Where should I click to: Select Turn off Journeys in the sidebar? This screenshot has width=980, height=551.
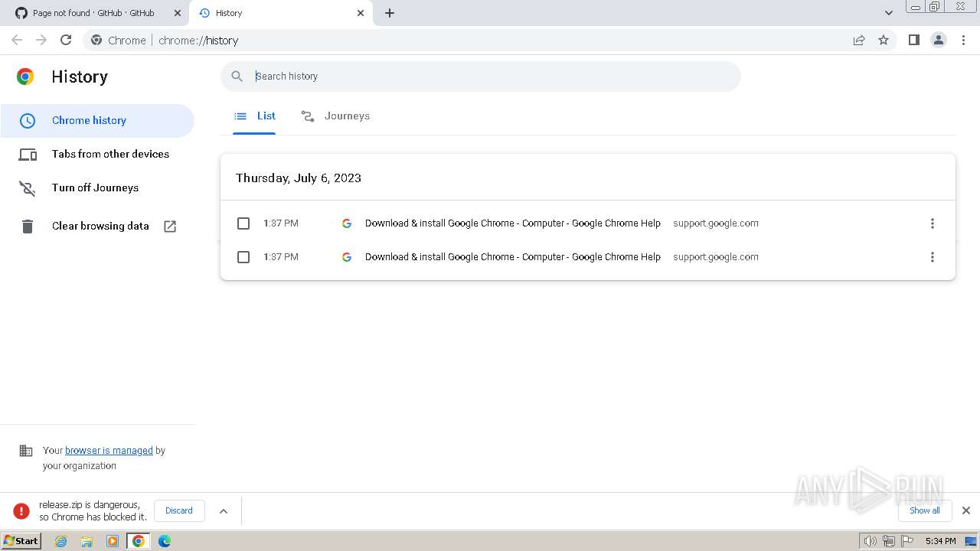coord(97,187)
